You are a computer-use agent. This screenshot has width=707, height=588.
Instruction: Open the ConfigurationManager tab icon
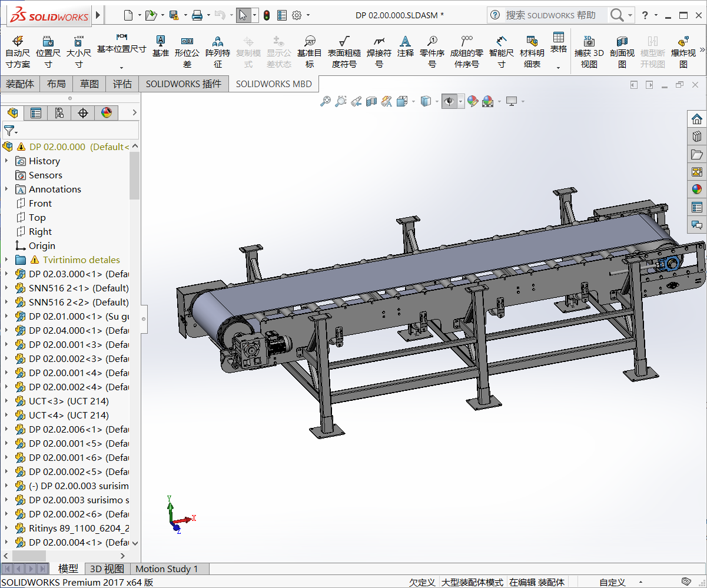[x=59, y=113]
